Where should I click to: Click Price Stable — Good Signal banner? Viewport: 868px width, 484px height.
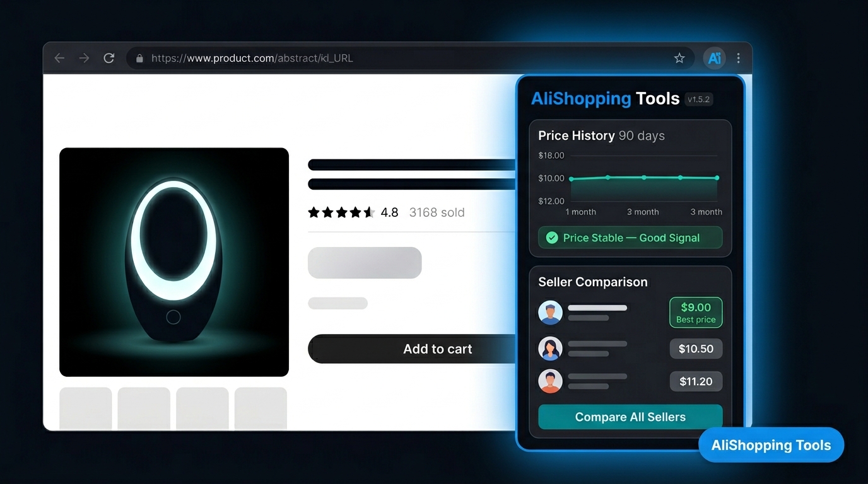[630, 238]
